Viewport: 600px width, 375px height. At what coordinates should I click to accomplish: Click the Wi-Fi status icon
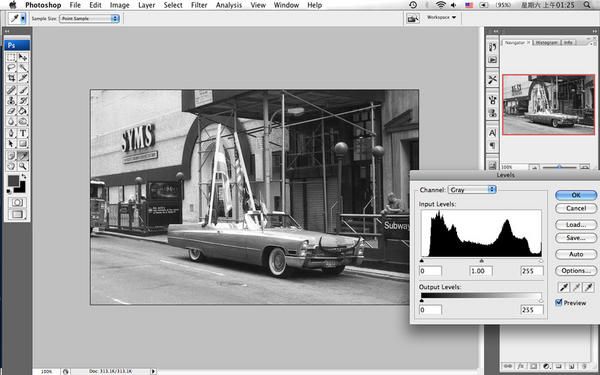[x=441, y=5]
